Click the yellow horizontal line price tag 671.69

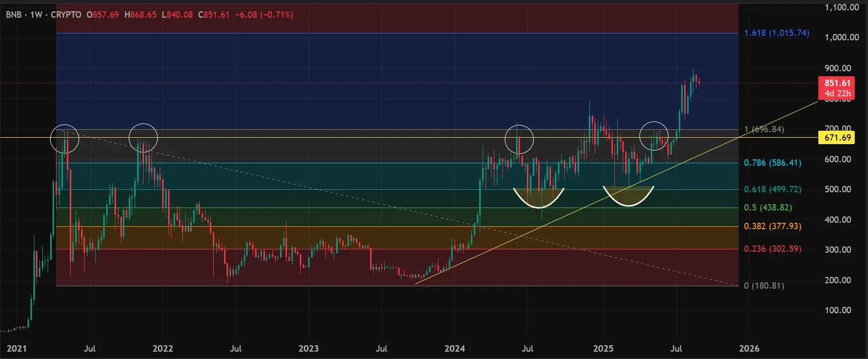tap(837, 138)
